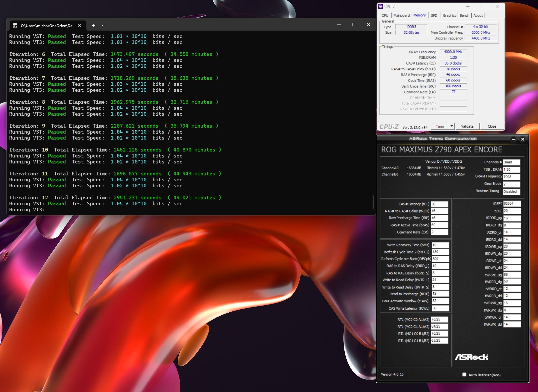538x392 pixels.
Task: Minimize the CPU-Z window
Action: [x=468, y=7]
